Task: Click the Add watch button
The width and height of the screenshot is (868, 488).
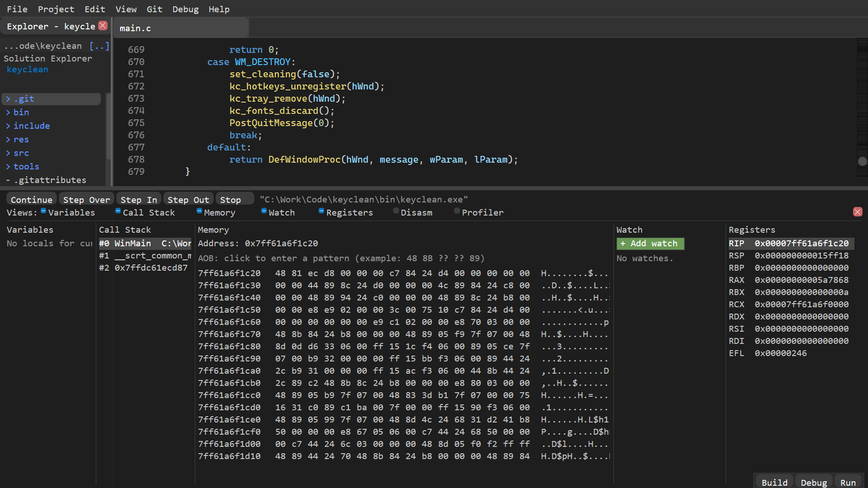Action: point(650,244)
